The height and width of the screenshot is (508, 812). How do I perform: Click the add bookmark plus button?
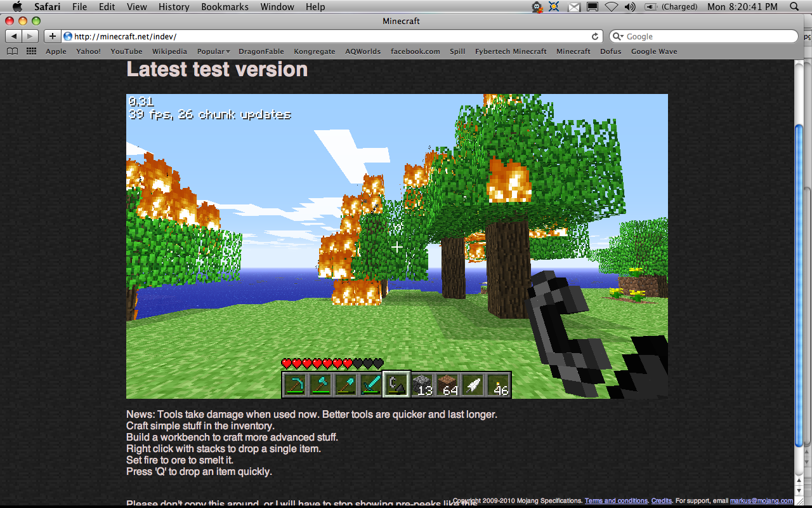52,36
